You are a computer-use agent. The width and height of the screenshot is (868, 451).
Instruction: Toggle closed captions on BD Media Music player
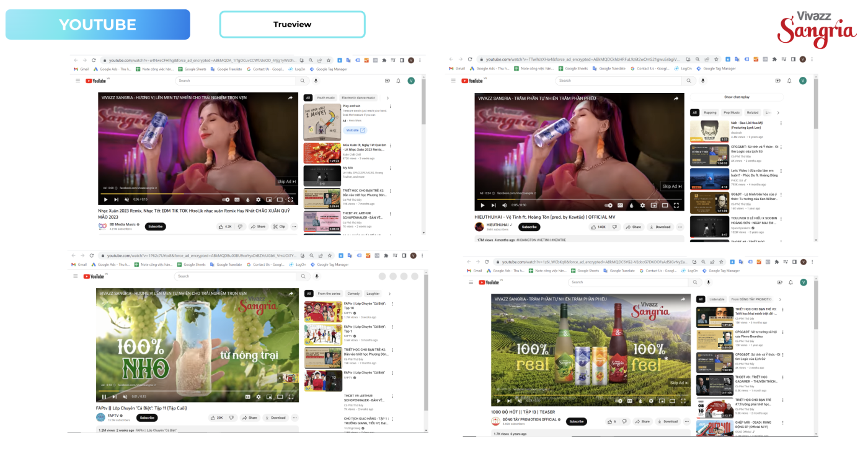tap(237, 199)
